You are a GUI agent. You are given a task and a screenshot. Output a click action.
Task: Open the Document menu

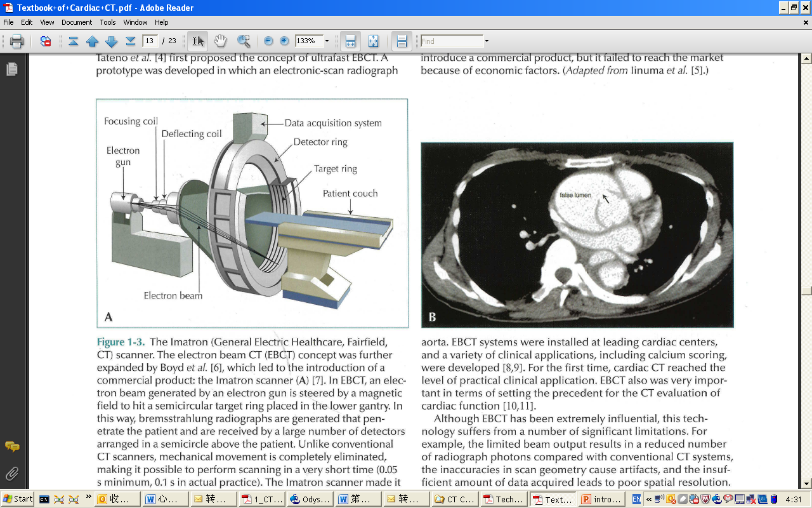[77, 22]
